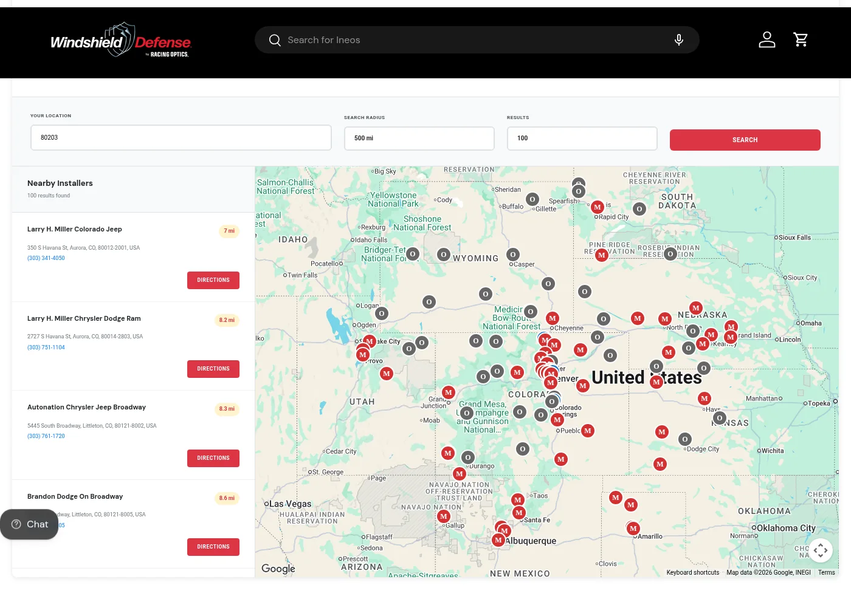Click the Windshield Defense logo

[x=120, y=40]
